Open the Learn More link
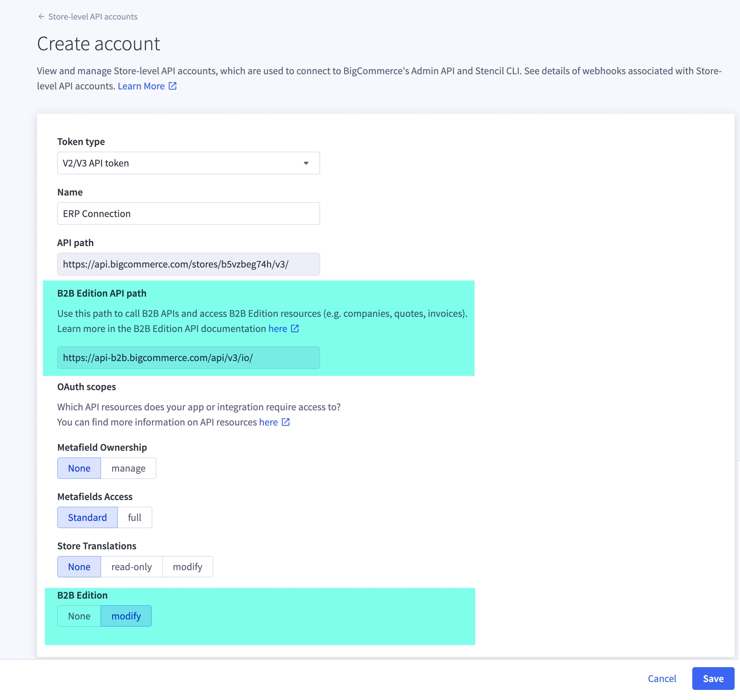Viewport: 740px width, 700px height. point(141,86)
